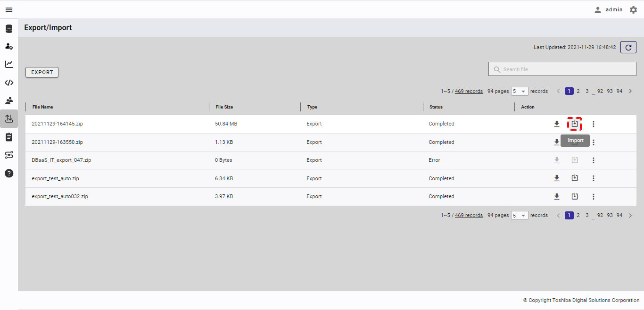Screen dimensions: 644x310
Task: Download file export_test_auto032.zip
Action: 557,196
